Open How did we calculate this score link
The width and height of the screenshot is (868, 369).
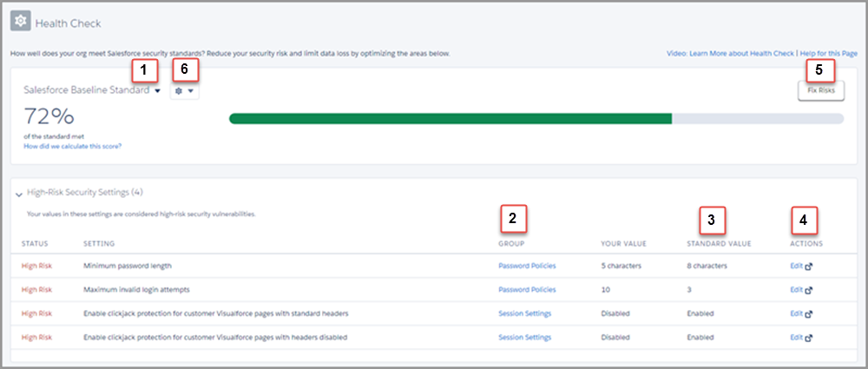click(x=73, y=146)
